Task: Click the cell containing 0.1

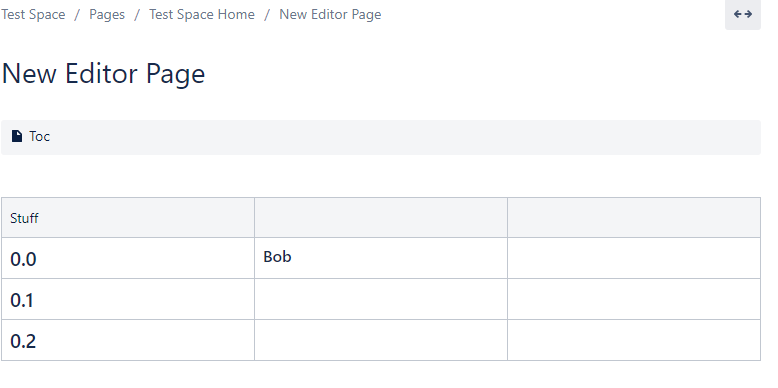Action: [x=128, y=299]
